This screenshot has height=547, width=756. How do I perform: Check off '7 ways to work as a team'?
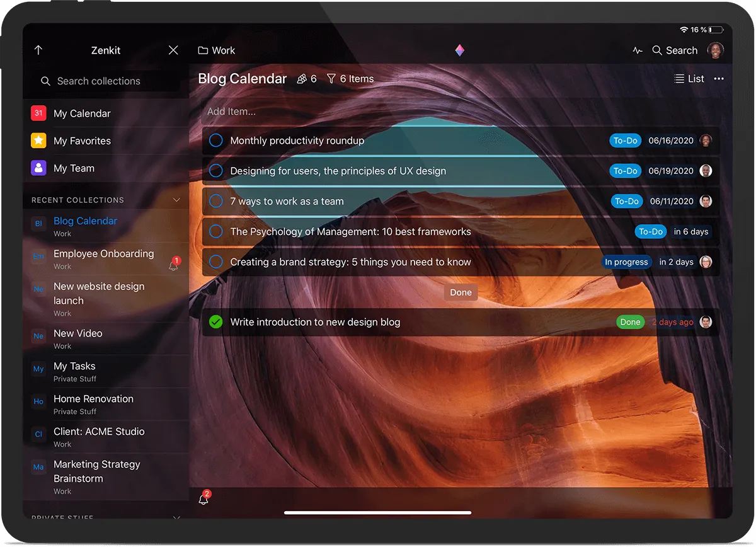(x=215, y=201)
